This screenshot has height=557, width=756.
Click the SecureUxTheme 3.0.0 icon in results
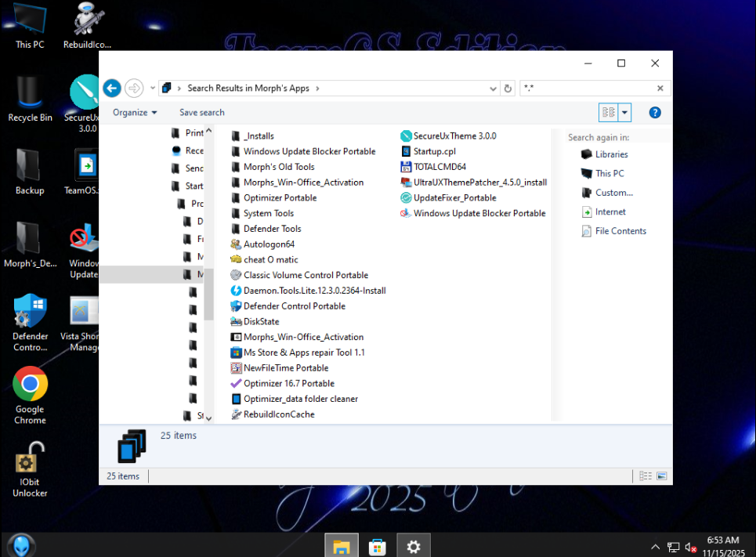point(406,136)
